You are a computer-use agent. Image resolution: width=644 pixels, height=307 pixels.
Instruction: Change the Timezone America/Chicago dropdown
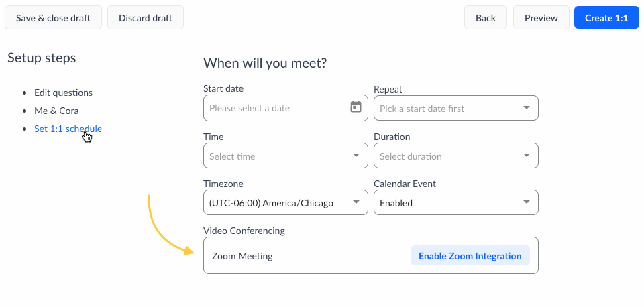point(285,203)
